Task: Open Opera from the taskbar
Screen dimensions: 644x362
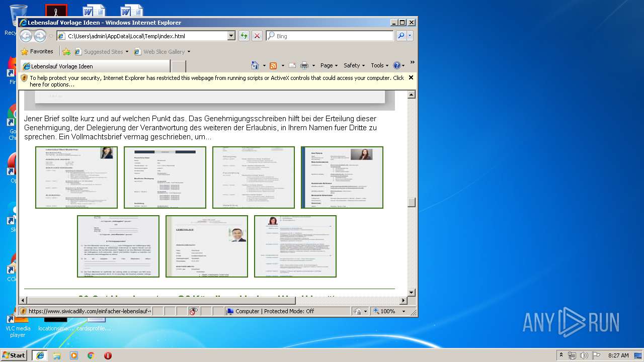Action: click(108, 355)
